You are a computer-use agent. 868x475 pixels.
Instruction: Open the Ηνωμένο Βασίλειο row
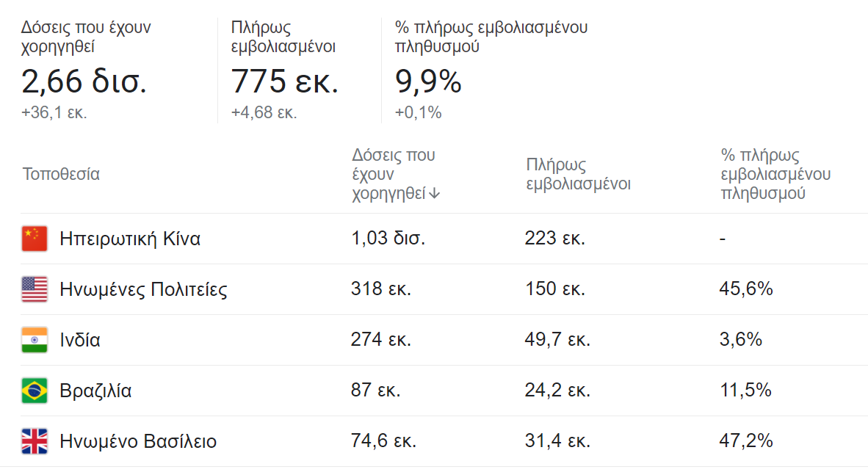click(x=444, y=441)
